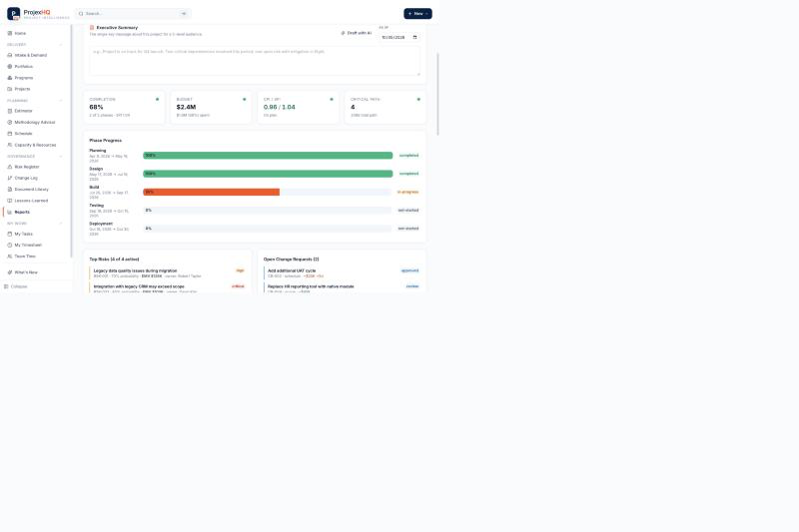Image resolution: width=799 pixels, height=532 pixels.
Task: Open My Timesheet in the sidebar
Action: coord(35,245)
